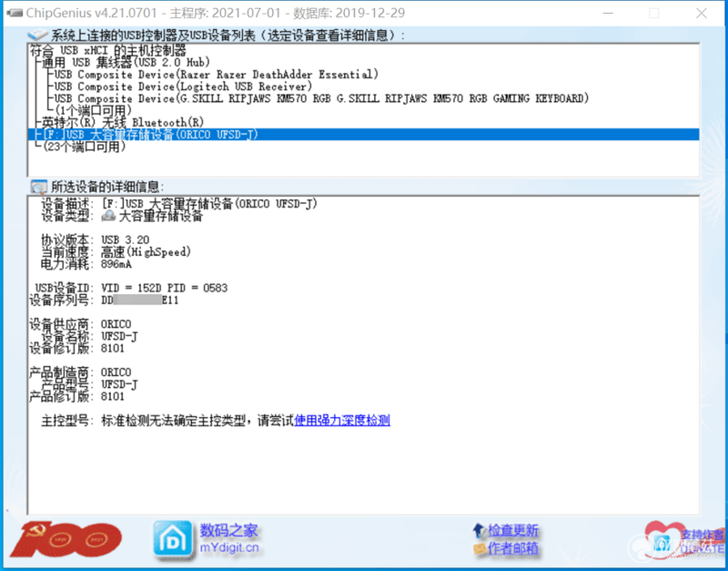Click the 电力消耗 896mA value

point(116,264)
